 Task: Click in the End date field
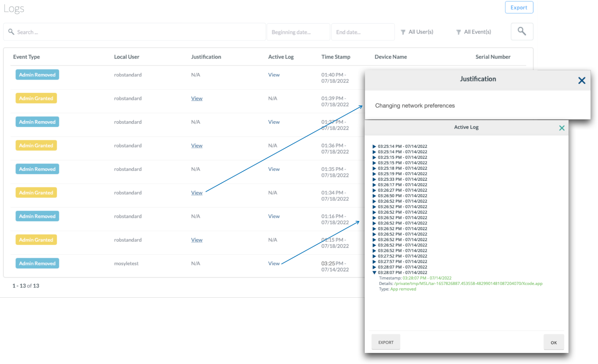pyautogui.click(x=363, y=32)
